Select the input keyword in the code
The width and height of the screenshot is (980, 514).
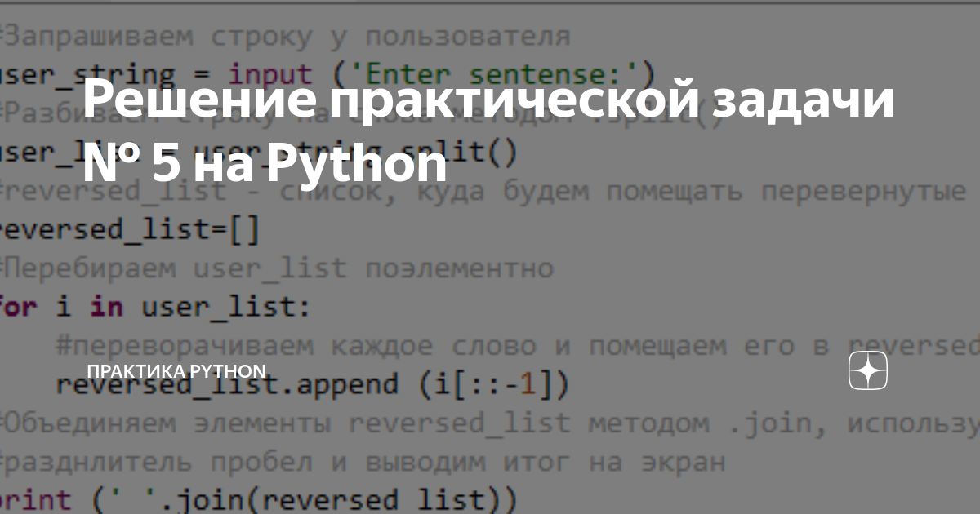point(273,73)
